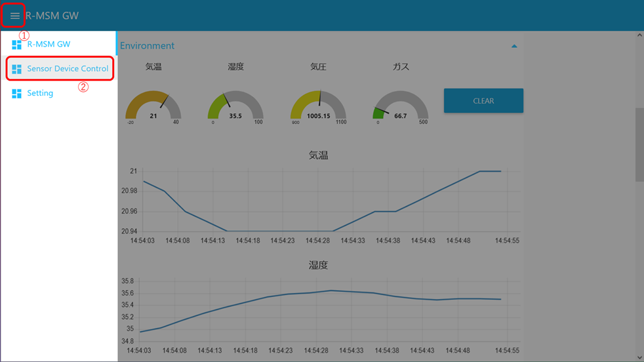Click the scrollbar up arrow
This screenshot has width=644, height=362.
tap(639, 35)
